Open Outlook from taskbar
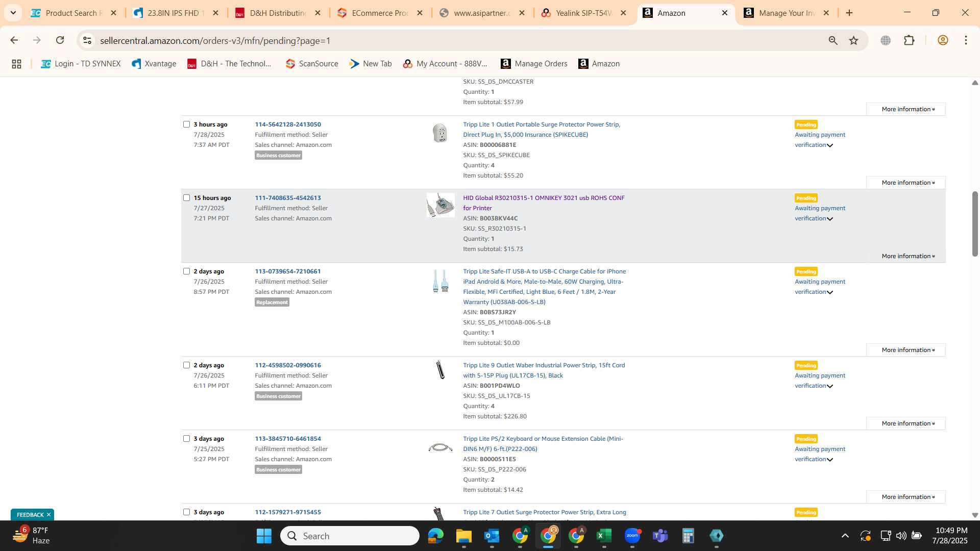The height and width of the screenshot is (551, 980). (492, 536)
